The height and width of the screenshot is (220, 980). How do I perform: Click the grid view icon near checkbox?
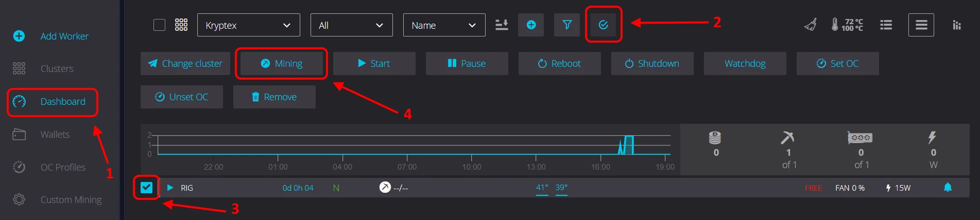pyautogui.click(x=181, y=25)
